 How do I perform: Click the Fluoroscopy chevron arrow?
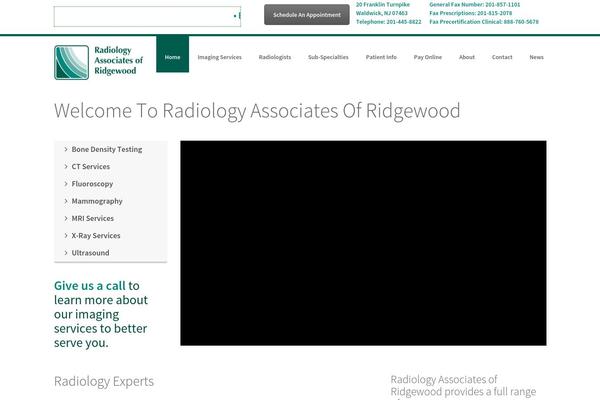point(66,184)
